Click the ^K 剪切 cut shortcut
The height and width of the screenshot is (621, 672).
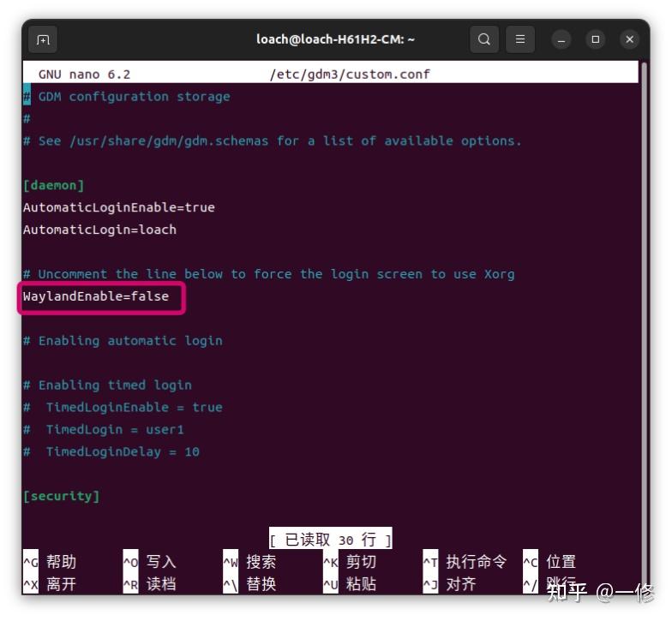coord(350,562)
